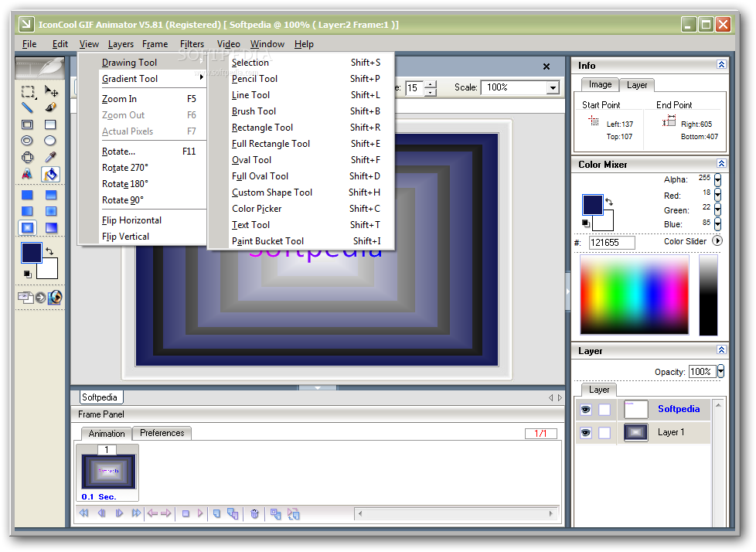Open the Layers menu in menu bar
This screenshot has height=552, width=756.
pyautogui.click(x=121, y=44)
